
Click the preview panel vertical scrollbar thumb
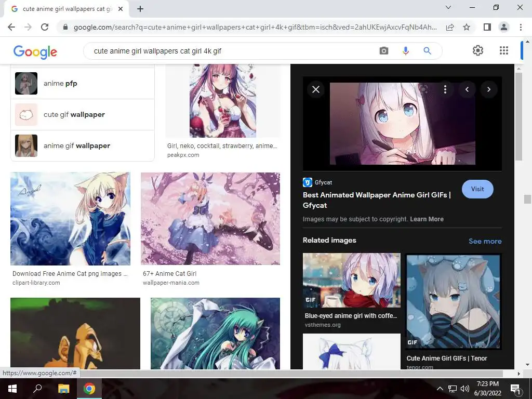[518, 116]
